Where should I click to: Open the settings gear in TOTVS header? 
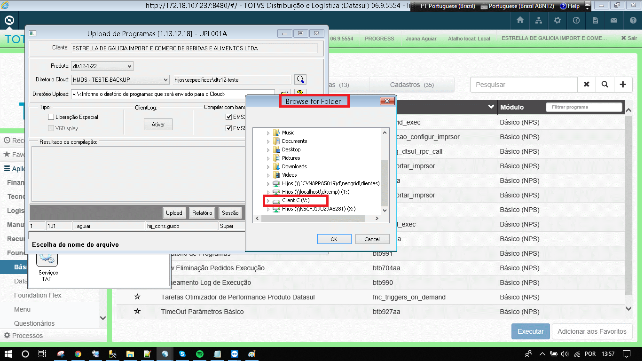(x=558, y=20)
